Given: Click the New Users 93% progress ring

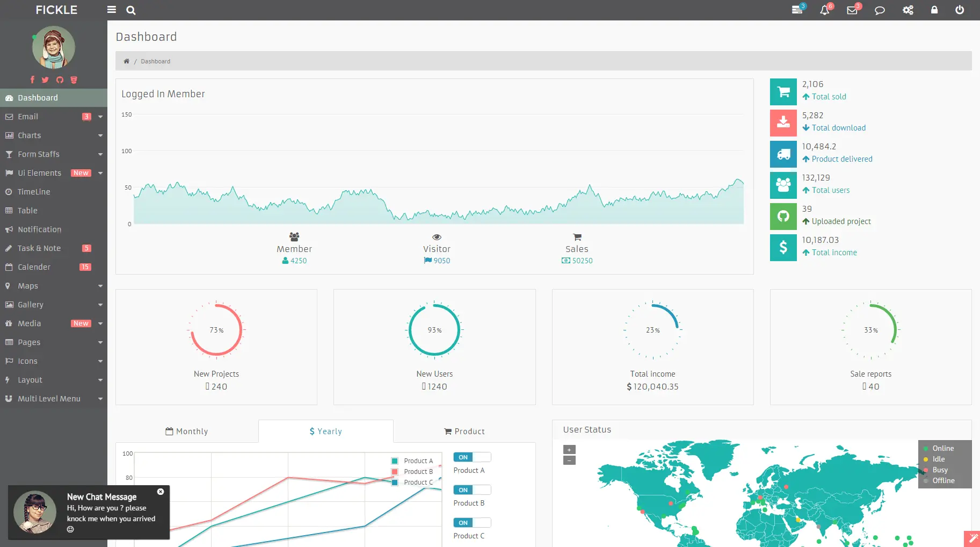Looking at the screenshot, I should (x=434, y=330).
